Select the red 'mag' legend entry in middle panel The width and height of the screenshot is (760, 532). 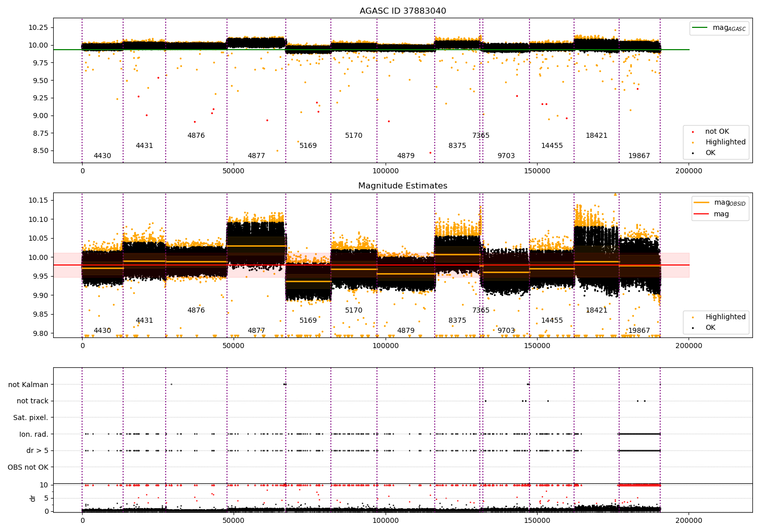pyautogui.click(x=712, y=214)
